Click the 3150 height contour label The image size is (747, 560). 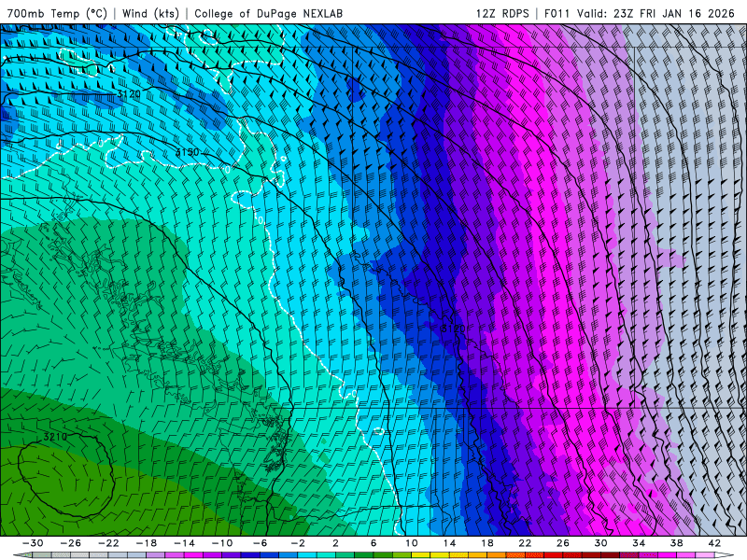(x=188, y=152)
